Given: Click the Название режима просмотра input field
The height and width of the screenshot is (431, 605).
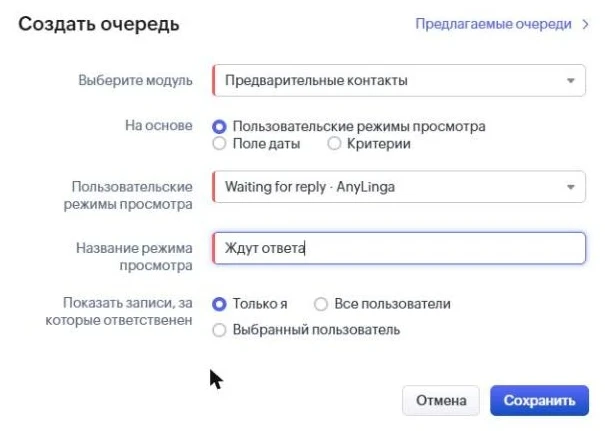Looking at the screenshot, I should (399, 248).
